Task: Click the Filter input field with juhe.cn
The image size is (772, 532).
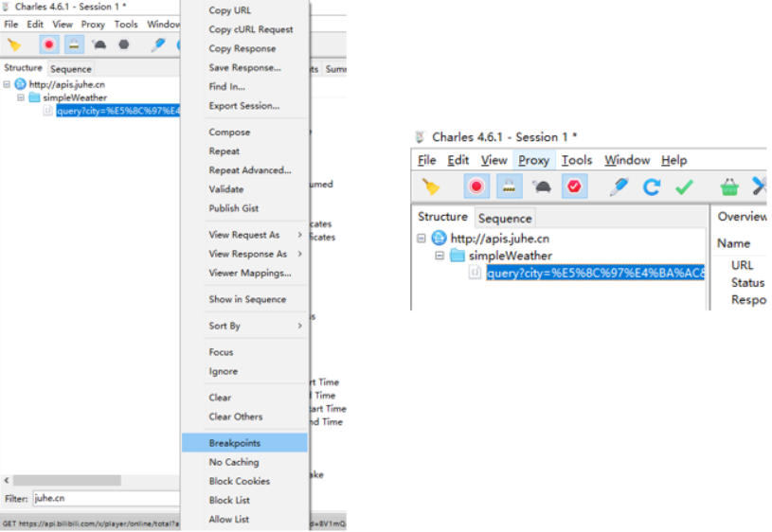Action: (106, 498)
